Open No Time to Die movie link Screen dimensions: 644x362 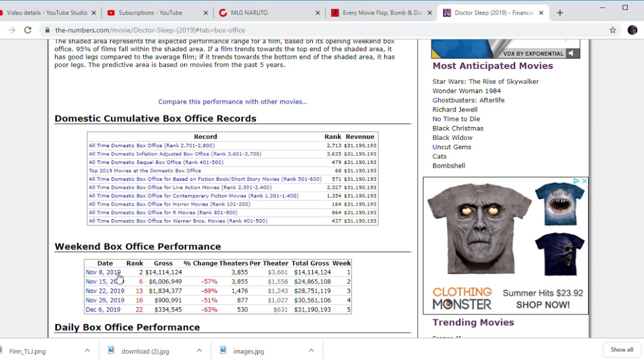point(456,119)
